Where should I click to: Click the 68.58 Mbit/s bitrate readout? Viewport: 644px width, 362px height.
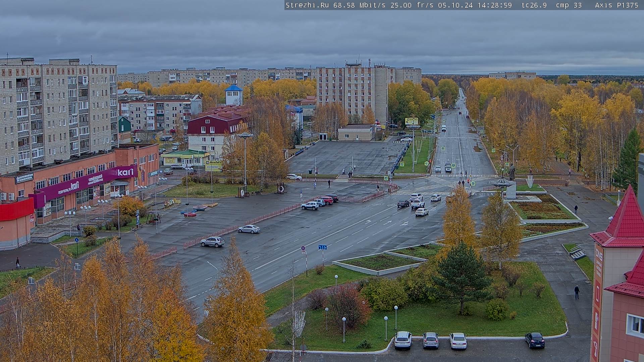coord(359,5)
